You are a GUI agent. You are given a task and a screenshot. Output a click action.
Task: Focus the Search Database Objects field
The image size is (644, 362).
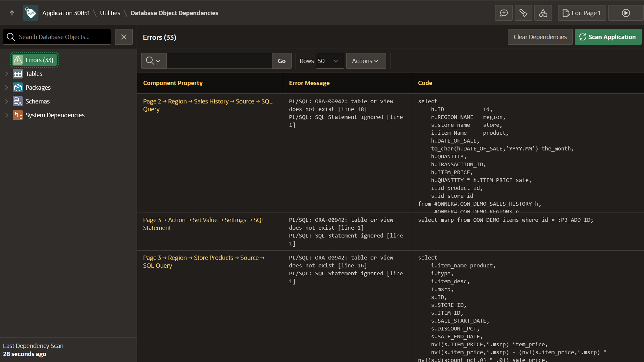tap(62, 37)
